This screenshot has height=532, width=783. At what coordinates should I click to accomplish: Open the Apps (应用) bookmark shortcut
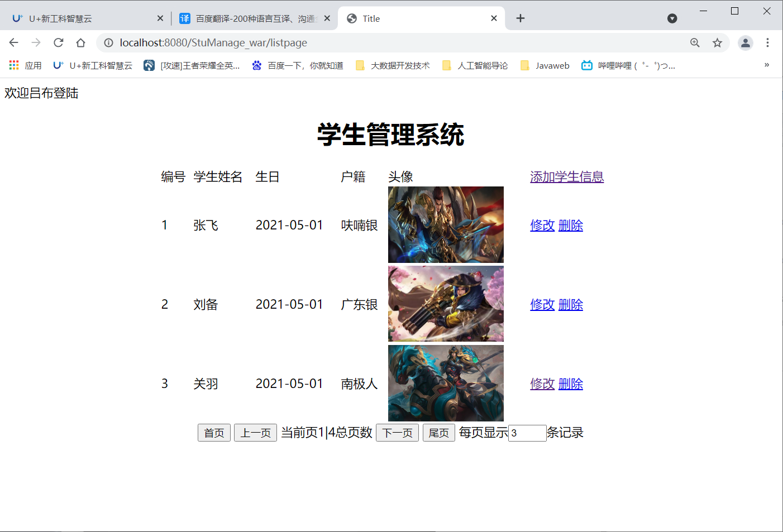(26, 65)
